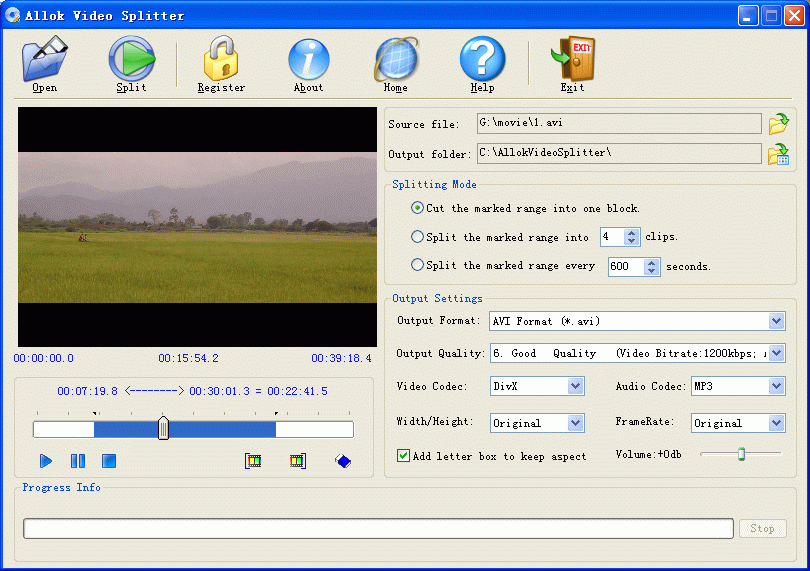This screenshot has height=571, width=810.
Task: Click the Exit door button
Action: coord(572,62)
